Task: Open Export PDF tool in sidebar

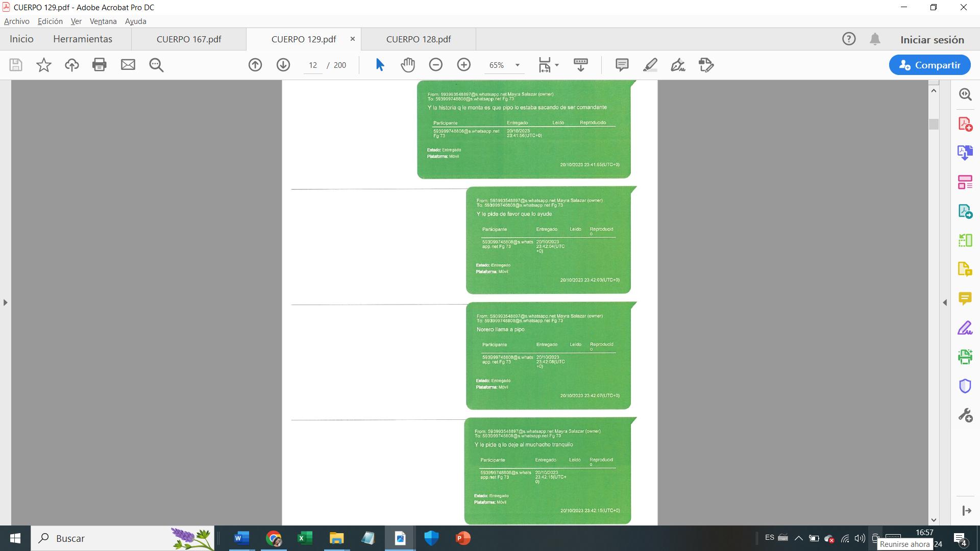Action: click(x=965, y=211)
